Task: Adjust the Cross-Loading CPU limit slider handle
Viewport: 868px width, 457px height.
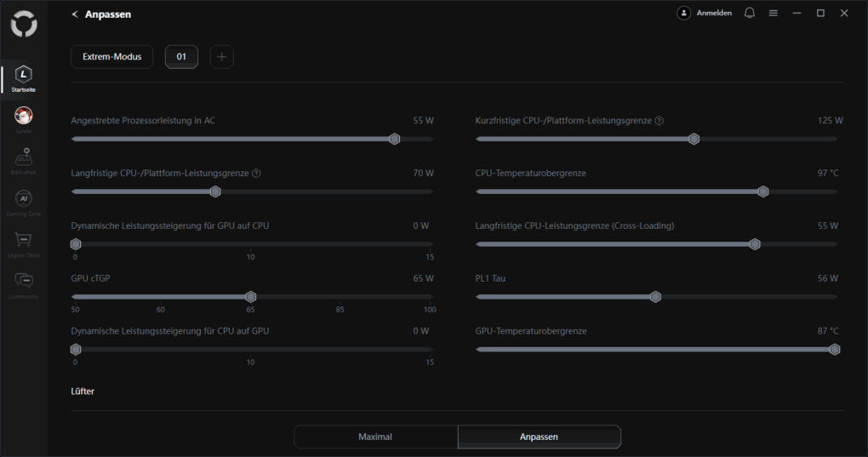Action: (x=755, y=244)
